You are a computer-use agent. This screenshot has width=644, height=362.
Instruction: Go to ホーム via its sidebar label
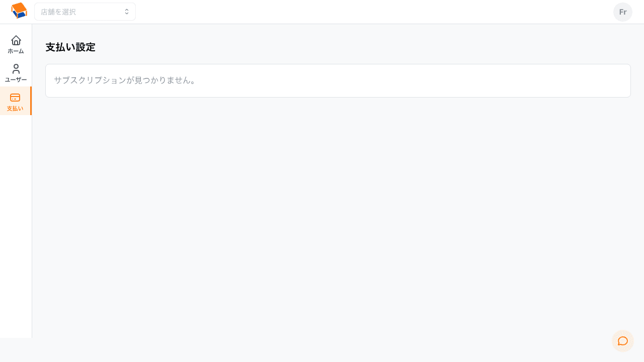coord(16,51)
